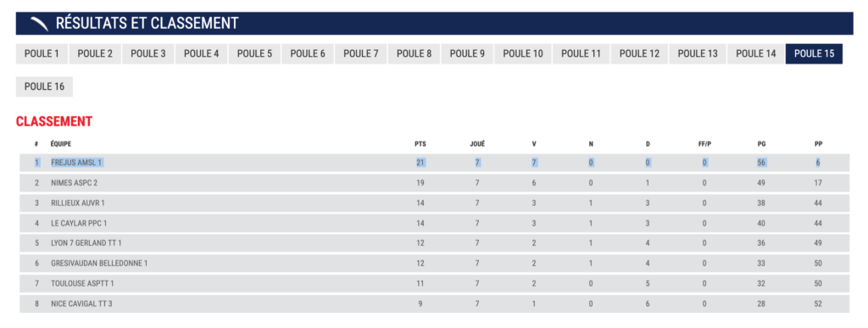The width and height of the screenshot is (868, 328).
Task: Select the active Poule 15 tab
Action: pos(814,53)
